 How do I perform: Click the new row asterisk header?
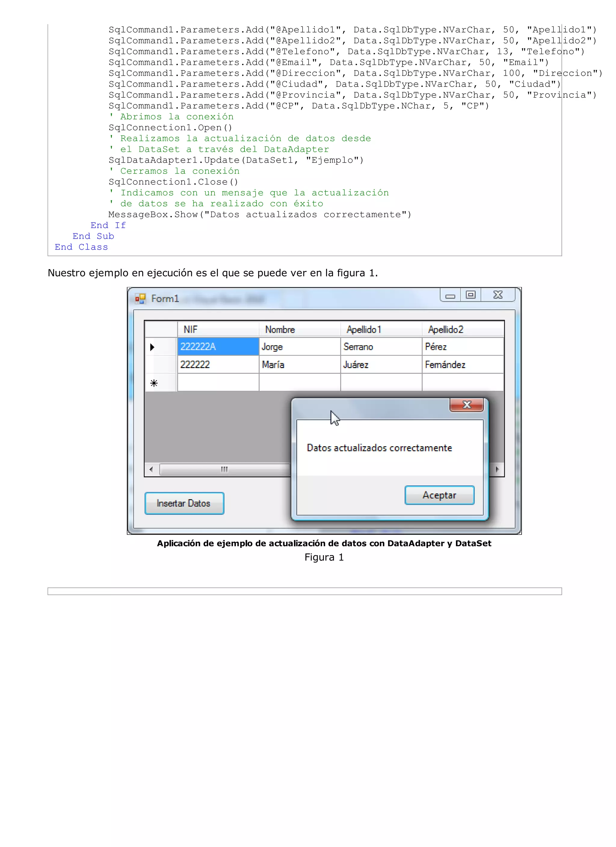click(161, 383)
